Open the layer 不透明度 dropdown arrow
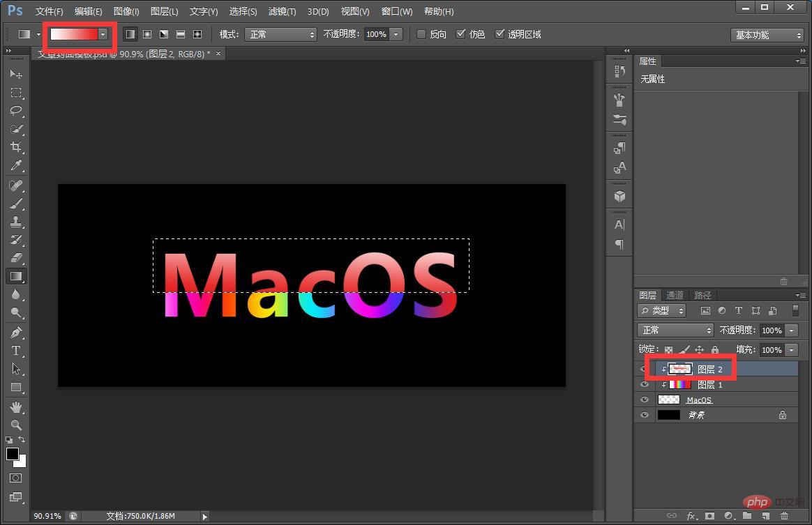The image size is (812, 525). coord(791,330)
